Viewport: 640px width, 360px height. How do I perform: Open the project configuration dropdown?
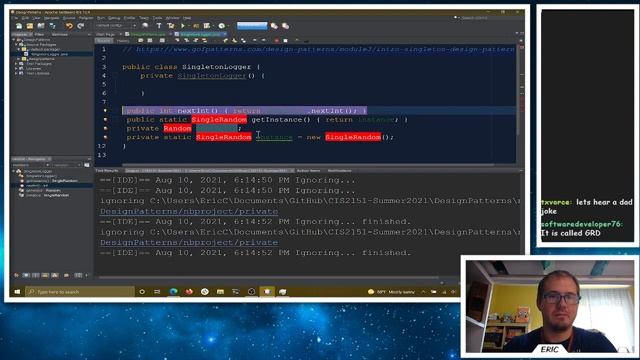click(x=116, y=26)
